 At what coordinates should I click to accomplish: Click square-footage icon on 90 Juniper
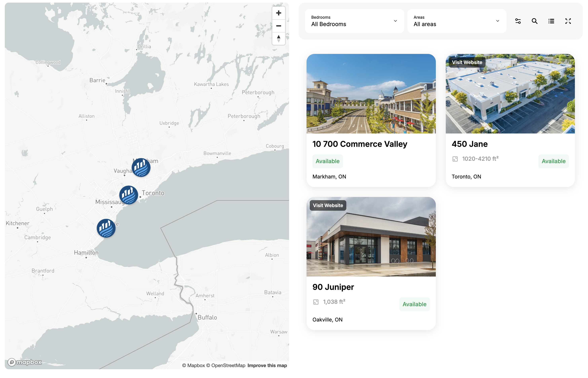(x=316, y=302)
